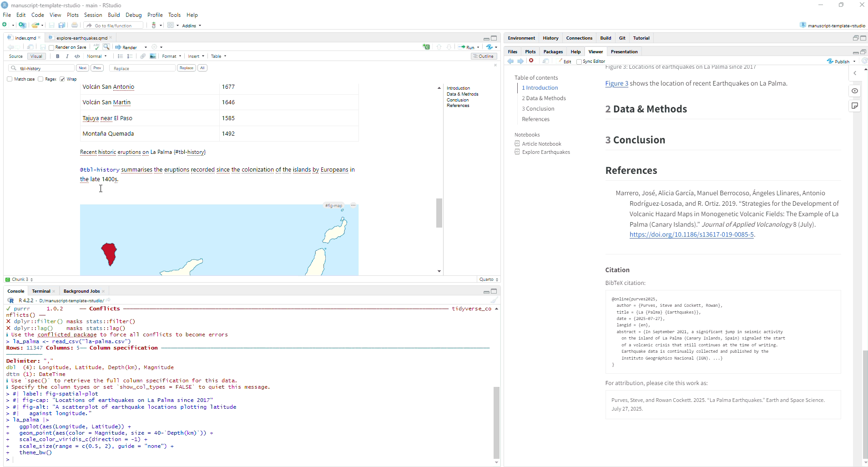
Task: Insert a new code chunk
Action: 426,47
